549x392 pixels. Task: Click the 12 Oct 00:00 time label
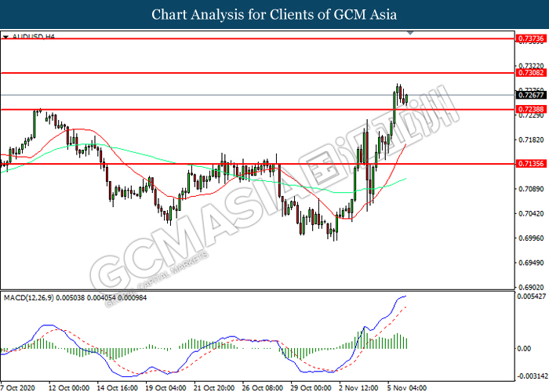click(x=69, y=388)
